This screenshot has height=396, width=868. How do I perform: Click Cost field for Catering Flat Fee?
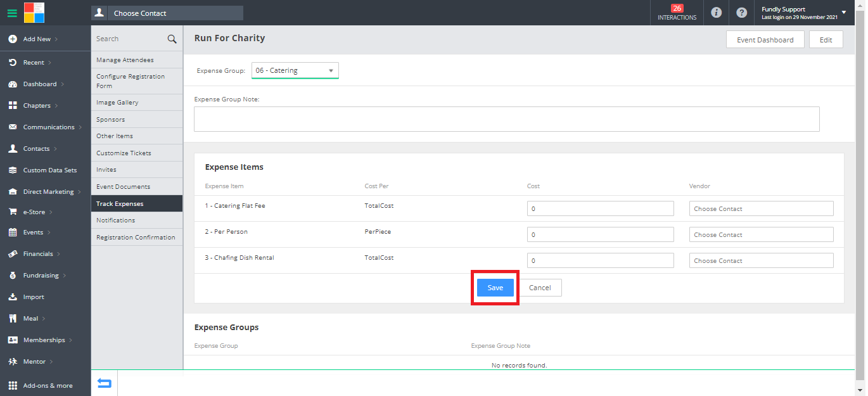[601, 208]
